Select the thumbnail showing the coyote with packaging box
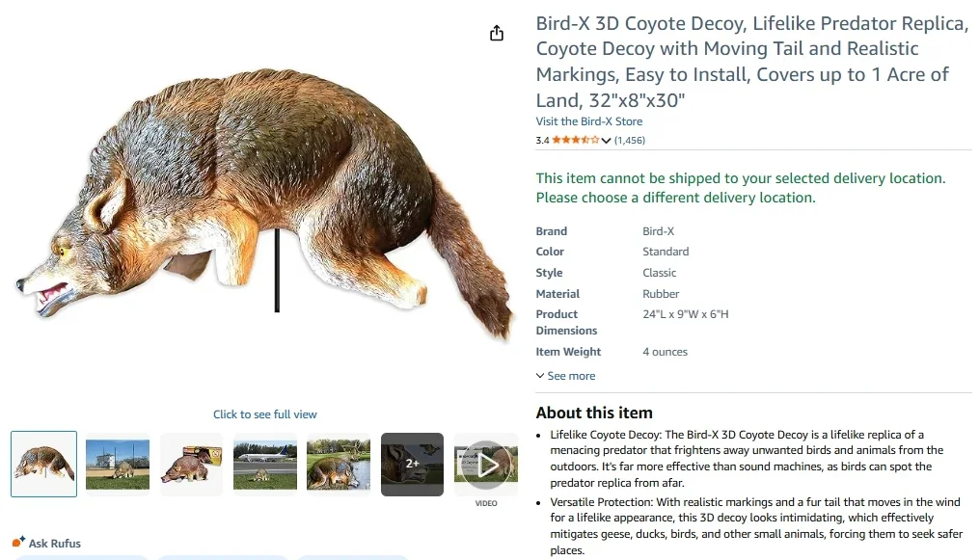The height and width of the screenshot is (560, 979). tap(191, 464)
